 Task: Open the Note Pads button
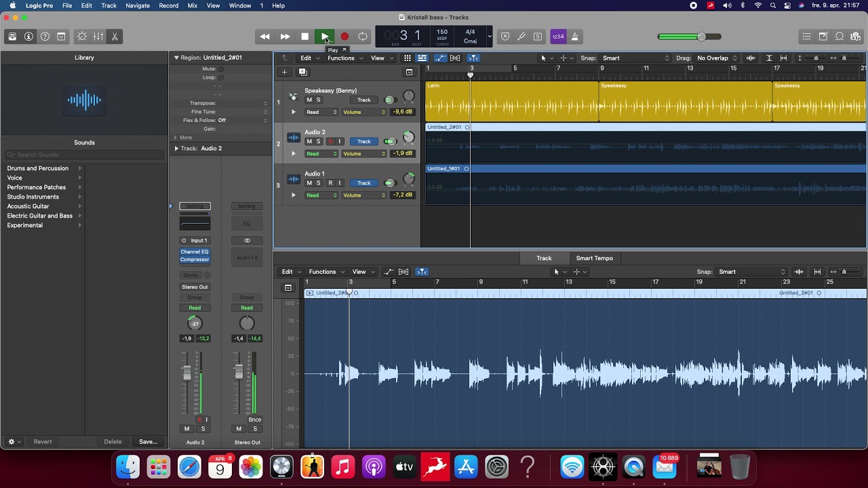point(823,37)
